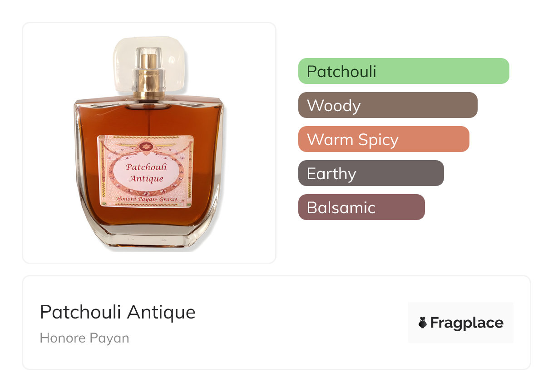The width and height of the screenshot is (553, 392).
Task: Click the star emblem on bottle label
Action: [x=146, y=147]
